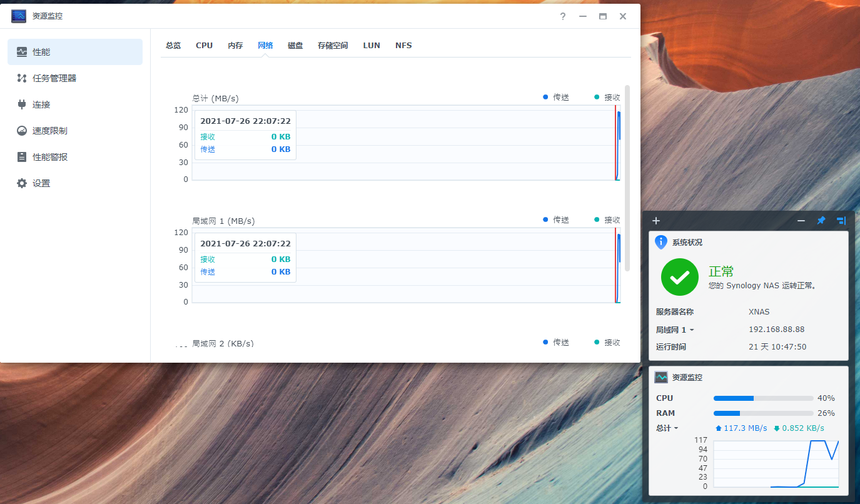860x504 pixels.
Task: Click the network charts vertical scrollbar
Action: click(x=627, y=178)
